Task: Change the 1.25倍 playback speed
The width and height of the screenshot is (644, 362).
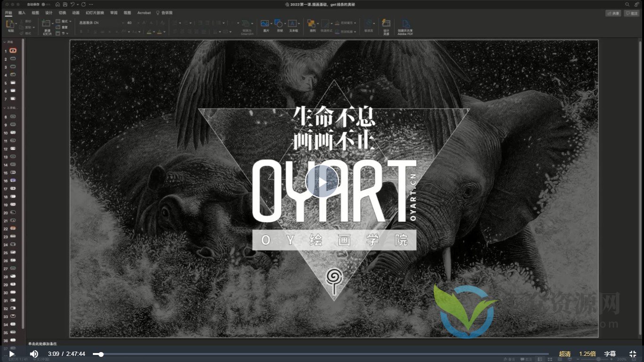Action: (x=587, y=354)
